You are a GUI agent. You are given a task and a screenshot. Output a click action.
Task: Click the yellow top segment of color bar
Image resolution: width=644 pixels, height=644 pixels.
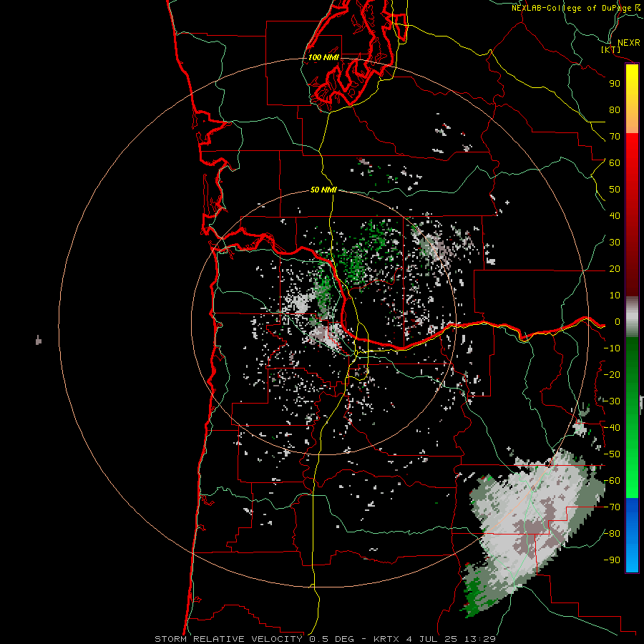tap(632, 99)
